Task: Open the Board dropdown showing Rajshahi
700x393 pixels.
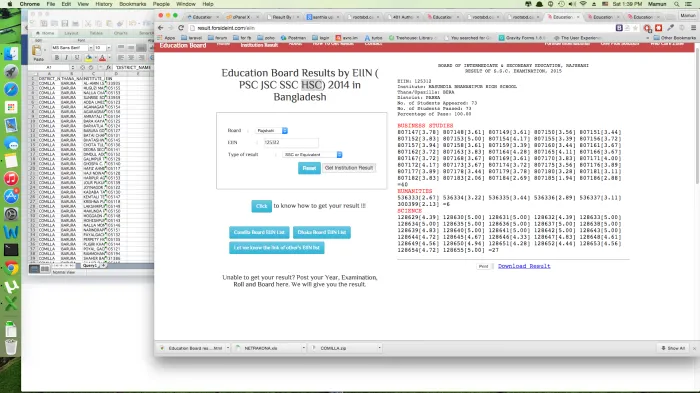Action: click(x=271, y=130)
